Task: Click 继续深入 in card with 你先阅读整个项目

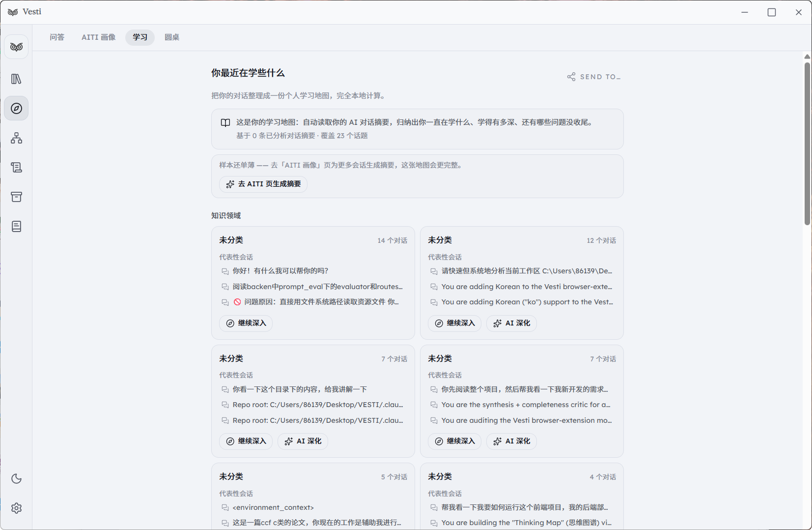Action: 454,441
